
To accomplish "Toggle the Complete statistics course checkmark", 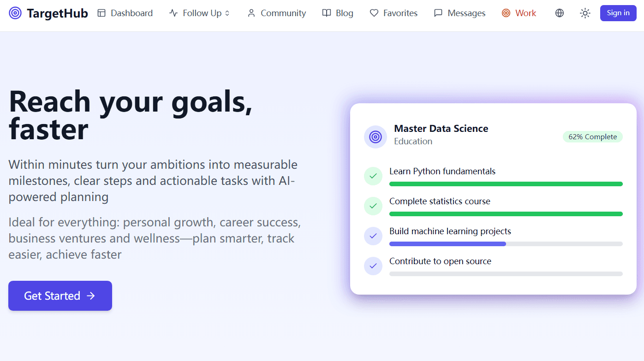I will click(373, 206).
